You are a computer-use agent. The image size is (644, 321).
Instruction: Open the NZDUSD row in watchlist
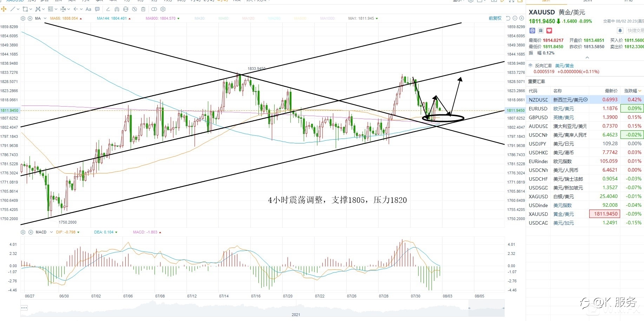585,100
